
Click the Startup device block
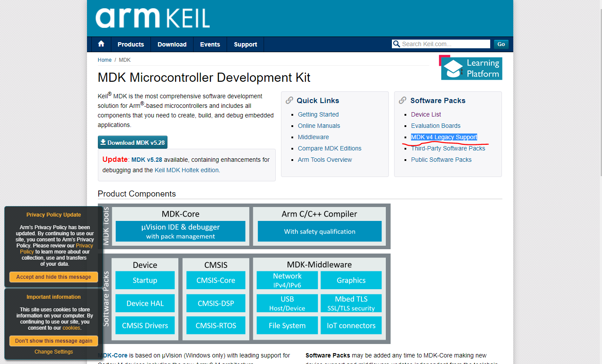click(x=145, y=281)
